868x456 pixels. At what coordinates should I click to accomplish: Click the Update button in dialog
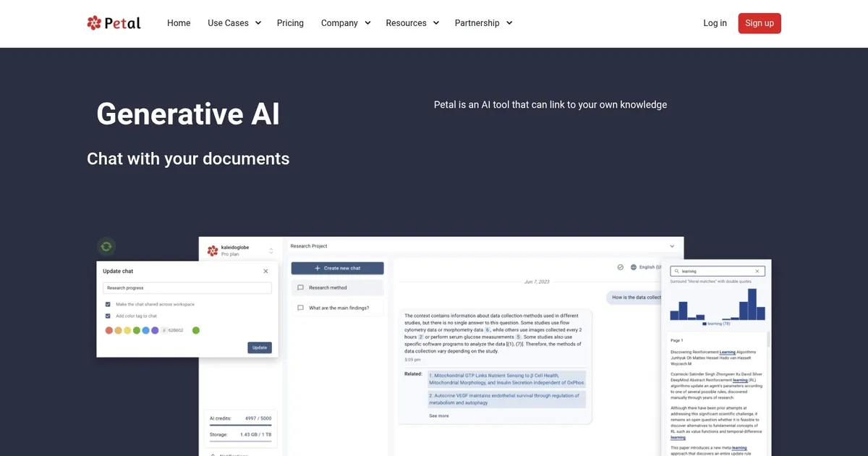260,347
